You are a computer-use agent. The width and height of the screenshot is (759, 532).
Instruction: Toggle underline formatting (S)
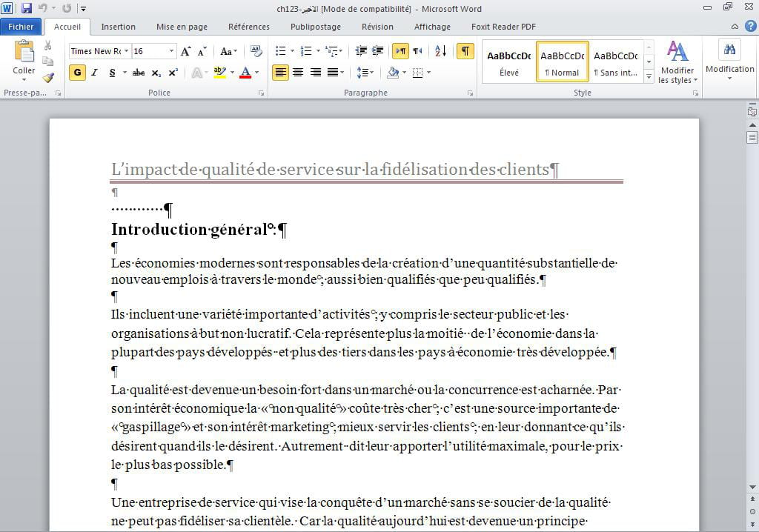[113, 73]
